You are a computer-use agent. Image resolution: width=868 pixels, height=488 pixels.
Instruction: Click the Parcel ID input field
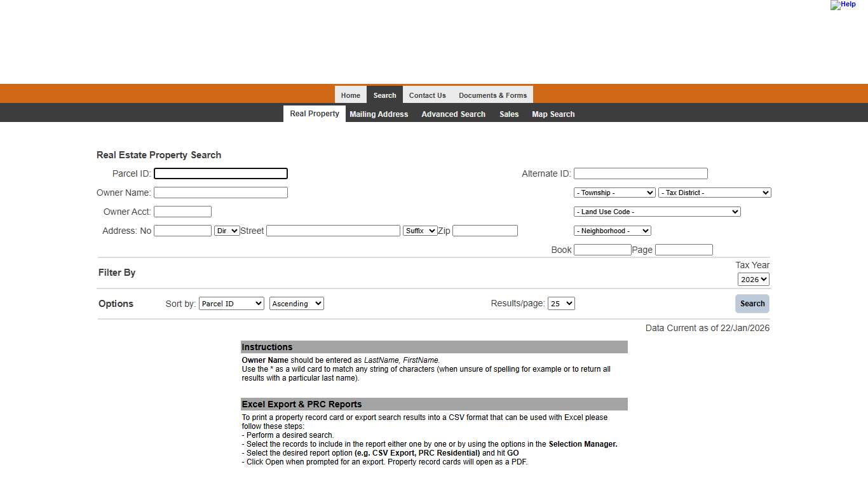click(220, 173)
